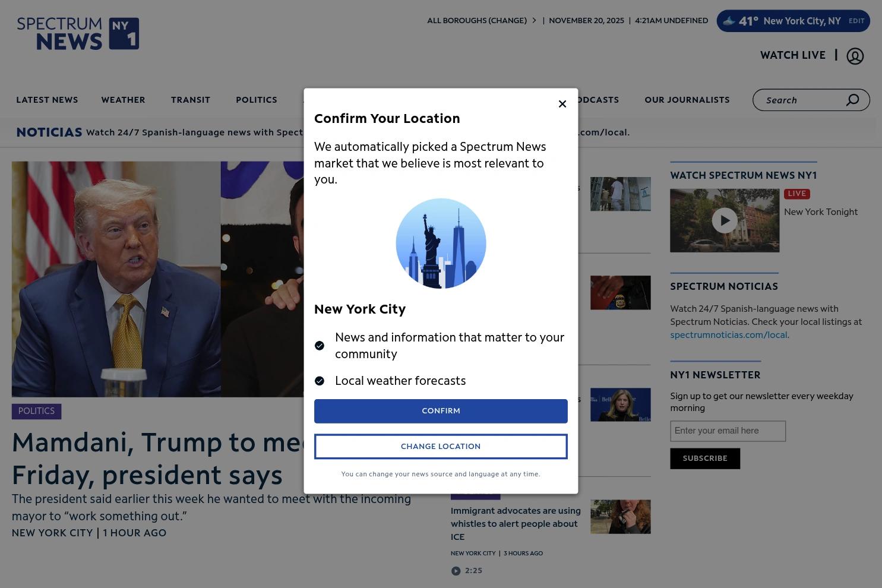Click the Noticias banner label
This screenshot has width=882, height=588.
49,132
